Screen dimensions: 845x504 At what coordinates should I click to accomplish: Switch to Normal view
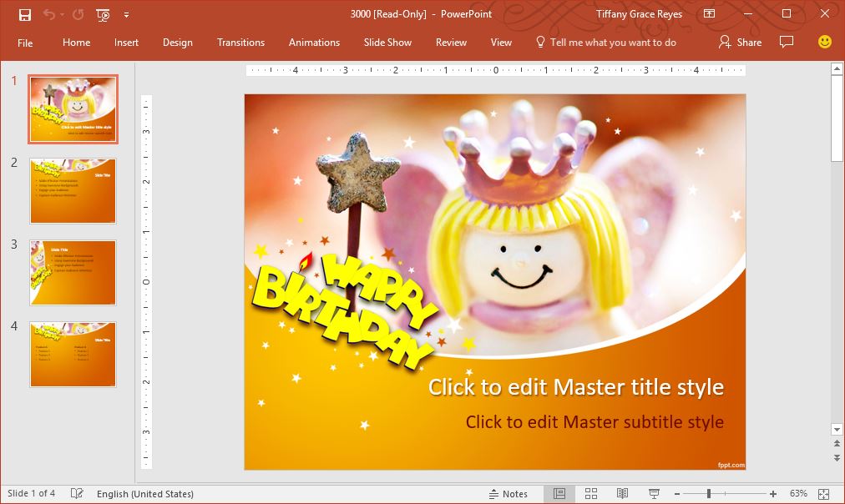click(x=559, y=494)
